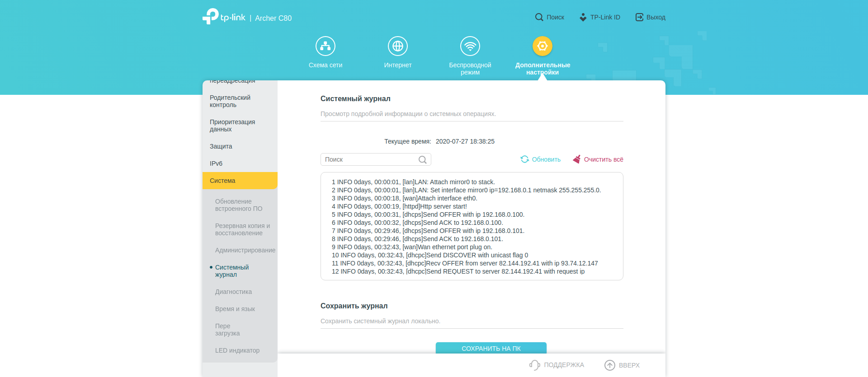Click ВВЕРХ to scroll to top
The height and width of the screenshot is (377, 868).
tap(622, 365)
